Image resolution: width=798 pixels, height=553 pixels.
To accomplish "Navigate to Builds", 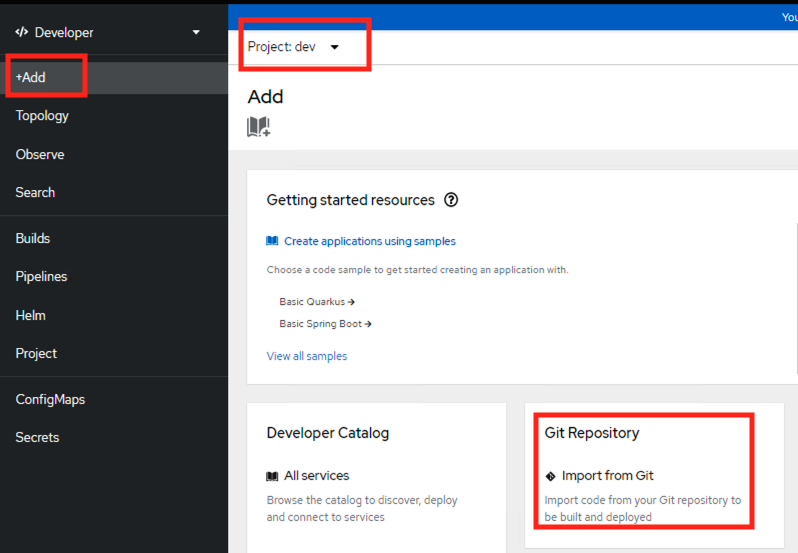I will [33, 238].
